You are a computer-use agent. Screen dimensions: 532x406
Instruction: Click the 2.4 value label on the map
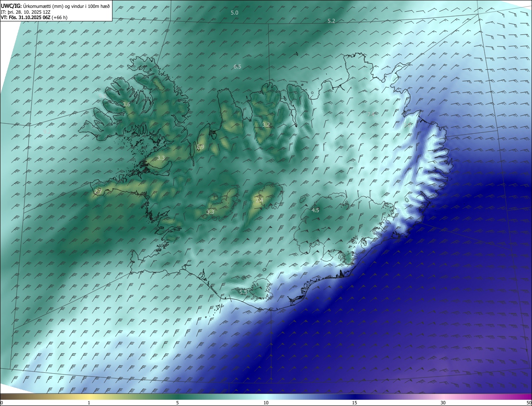260,201
